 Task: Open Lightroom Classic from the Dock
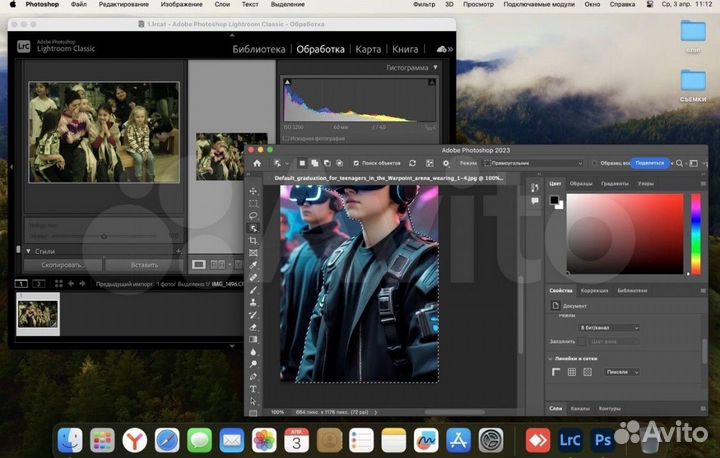570,439
